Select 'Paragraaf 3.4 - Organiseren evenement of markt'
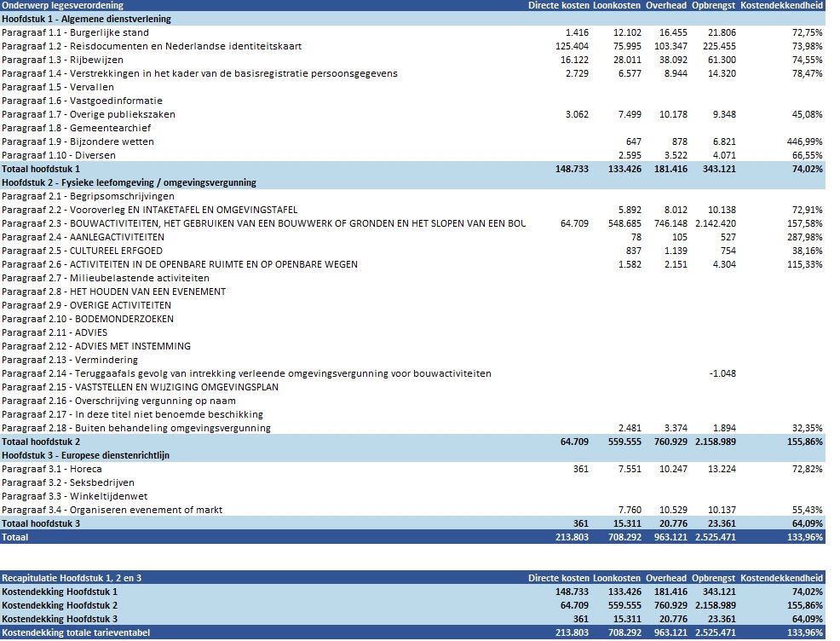The image size is (840, 641). (x=112, y=510)
